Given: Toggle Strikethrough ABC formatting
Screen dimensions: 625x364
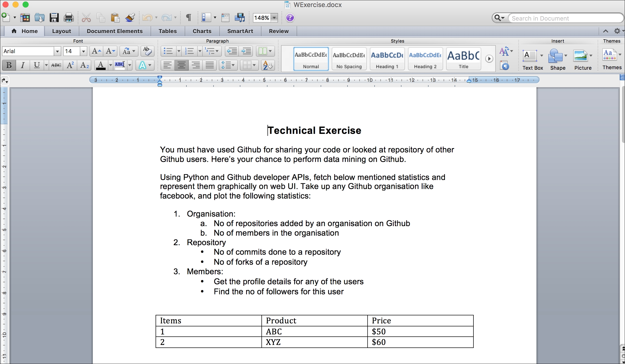Looking at the screenshot, I should click(x=56, y=65).
